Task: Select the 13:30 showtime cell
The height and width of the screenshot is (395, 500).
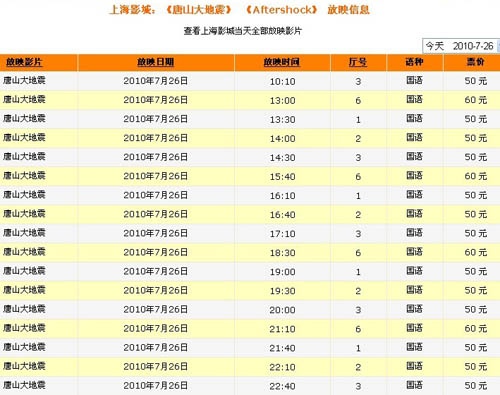Action: coord(282,119)
